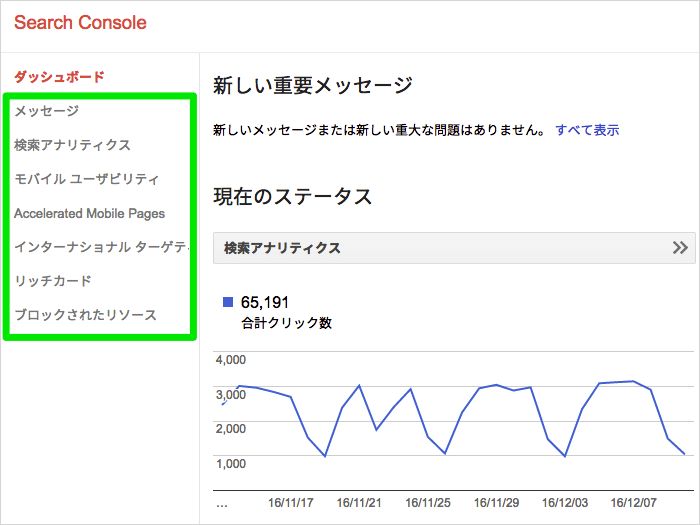The height and width of the screenshot is (525, 700).
Task: Click the 16/12/07 date label on chart
Action: [x=633, y=503]
